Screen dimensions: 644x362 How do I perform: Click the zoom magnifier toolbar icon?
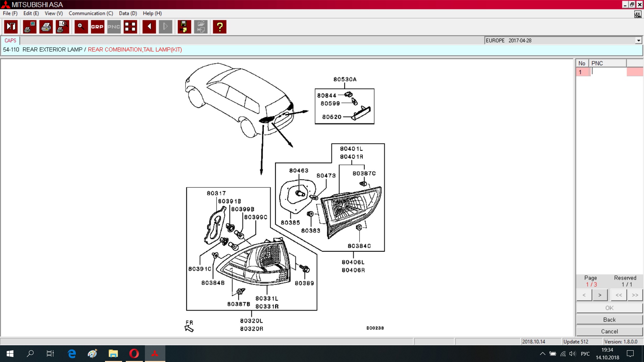81,27
